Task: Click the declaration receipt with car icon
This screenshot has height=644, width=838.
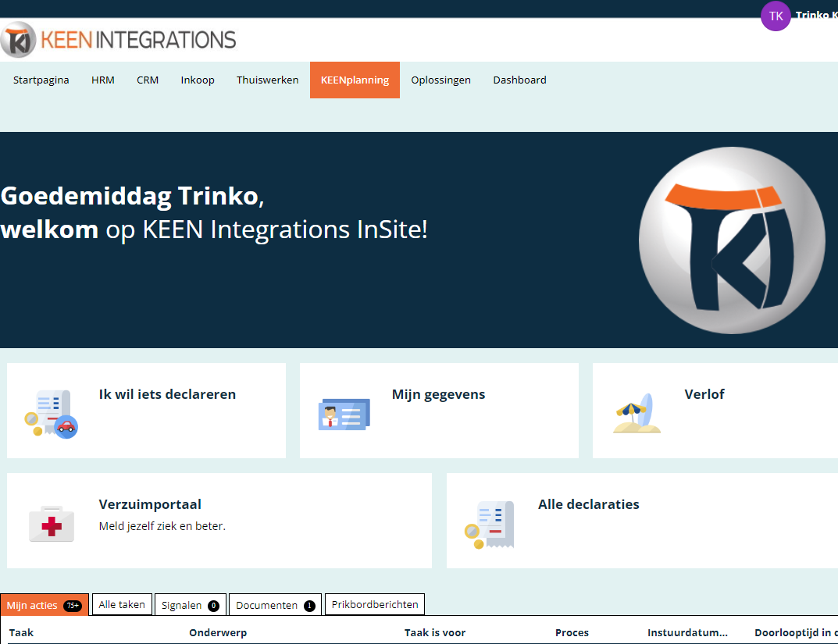Action: (52, 414)
